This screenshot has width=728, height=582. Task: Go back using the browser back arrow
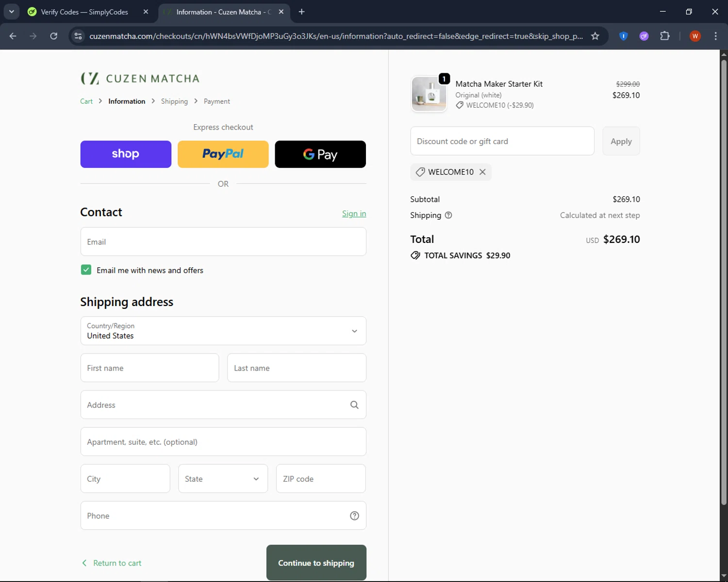tap(13, 36)
